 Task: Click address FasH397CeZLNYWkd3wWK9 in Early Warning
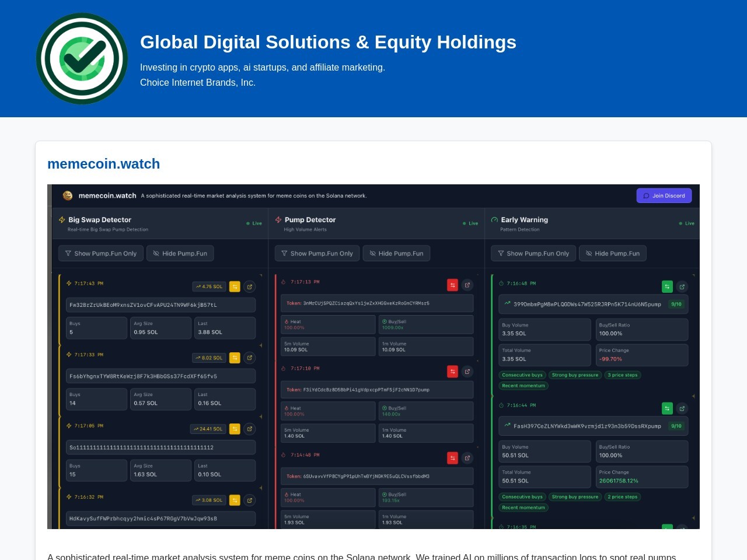[587, 426]
